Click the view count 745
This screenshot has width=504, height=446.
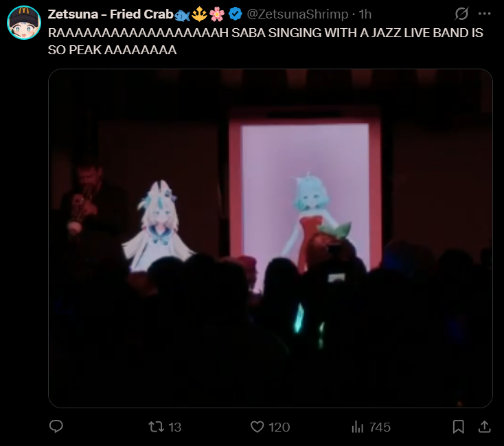coord(380,427)
